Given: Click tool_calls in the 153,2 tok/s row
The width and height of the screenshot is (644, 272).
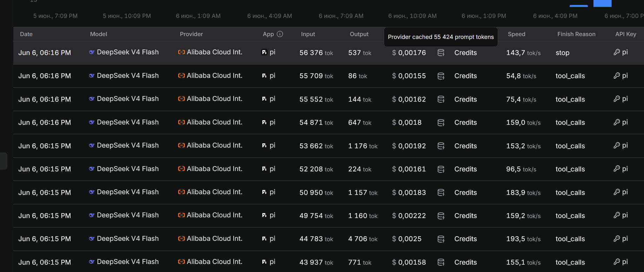Looking at the screenshot, I should click(570, 146).
